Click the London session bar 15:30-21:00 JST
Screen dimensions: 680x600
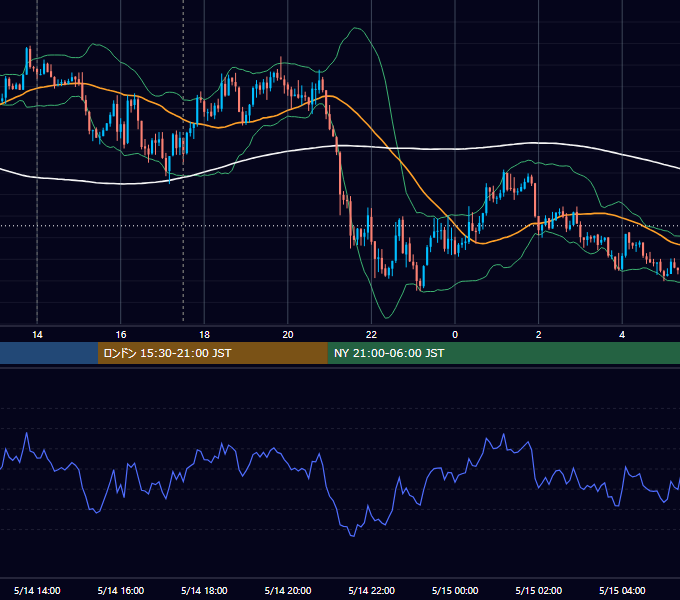[212, 353]
